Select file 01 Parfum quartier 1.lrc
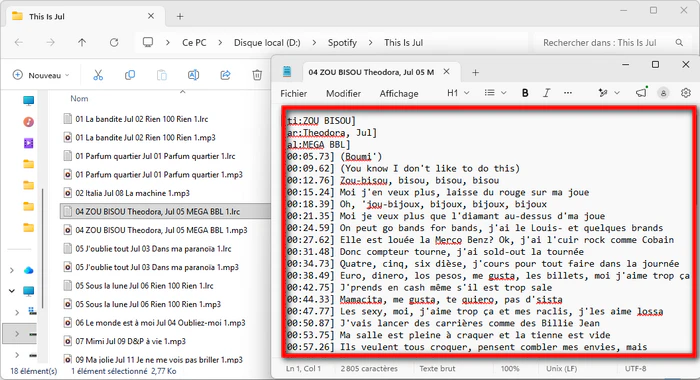 point(155,156)
